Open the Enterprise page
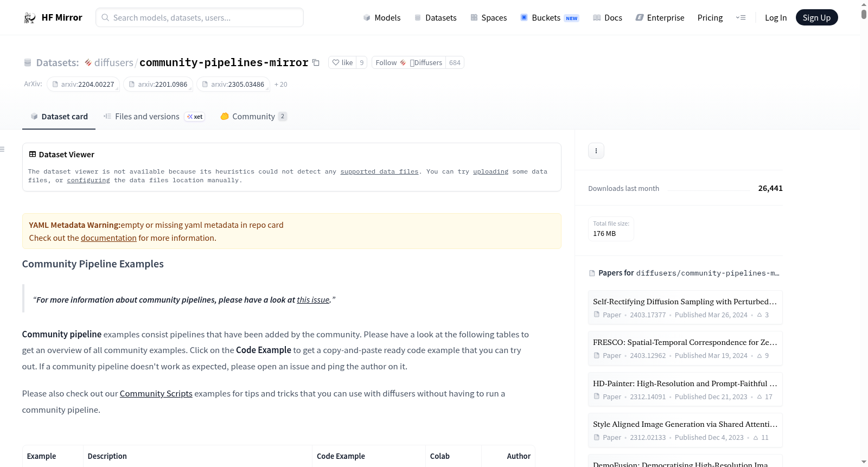Screen dimensions: 868x467 click(660, 18)
